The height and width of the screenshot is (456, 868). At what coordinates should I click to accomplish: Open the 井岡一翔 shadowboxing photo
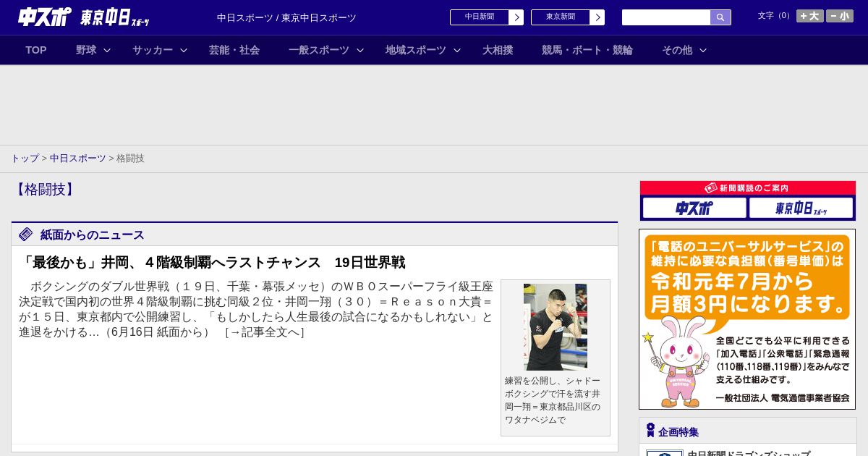tap(556, 327)
